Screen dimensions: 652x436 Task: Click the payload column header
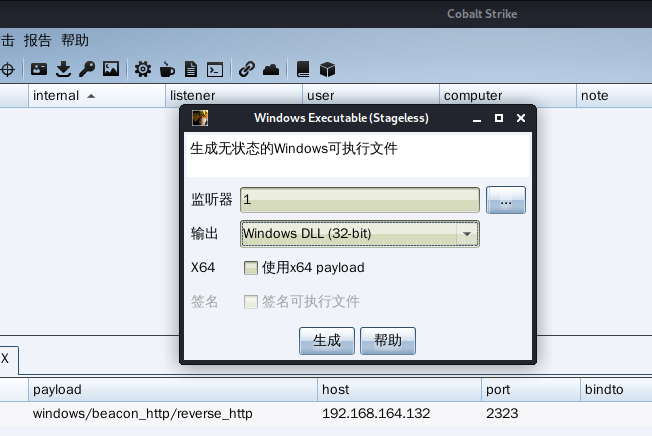point(173,389)
